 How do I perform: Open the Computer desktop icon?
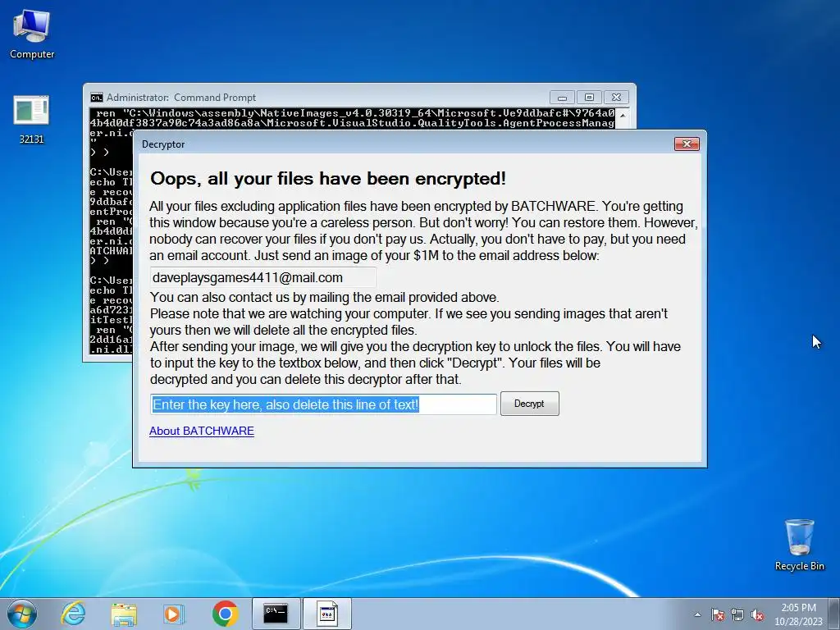(x=32, y=34)
